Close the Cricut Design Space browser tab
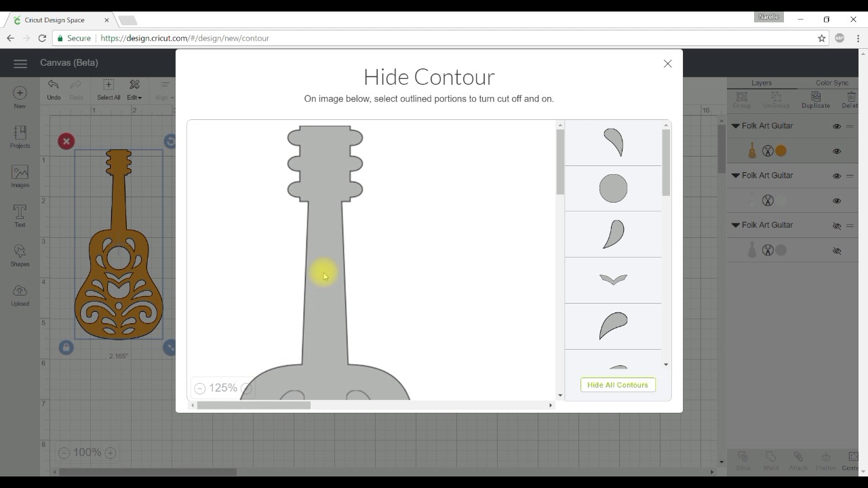Image resolution: width=868 pixels, height=488 pixels. pyautogui.click(x=106, y=20)
